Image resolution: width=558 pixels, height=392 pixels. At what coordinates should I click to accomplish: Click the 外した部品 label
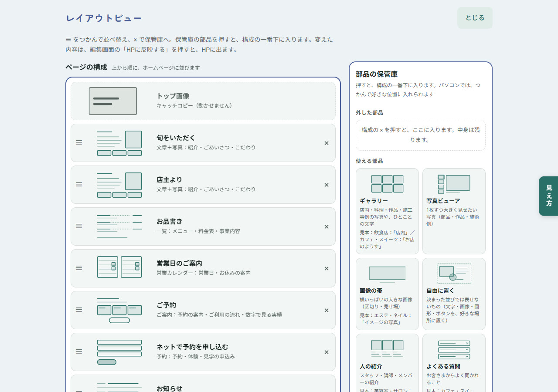[369, 112]
